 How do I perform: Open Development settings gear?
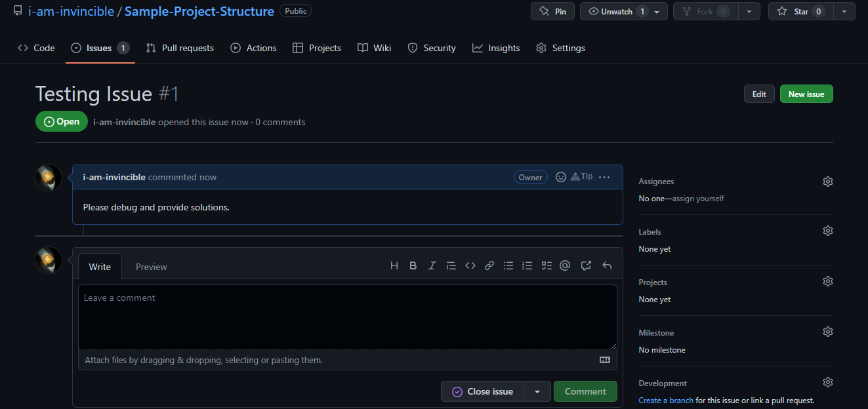coord(828,382)
